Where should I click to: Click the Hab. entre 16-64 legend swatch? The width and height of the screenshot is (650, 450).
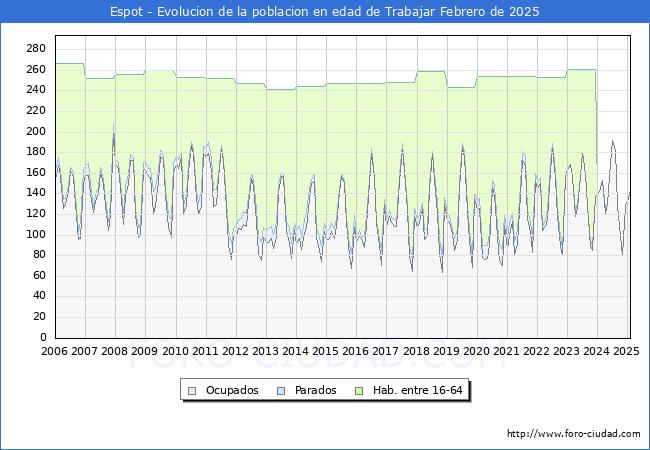point(359,391)
